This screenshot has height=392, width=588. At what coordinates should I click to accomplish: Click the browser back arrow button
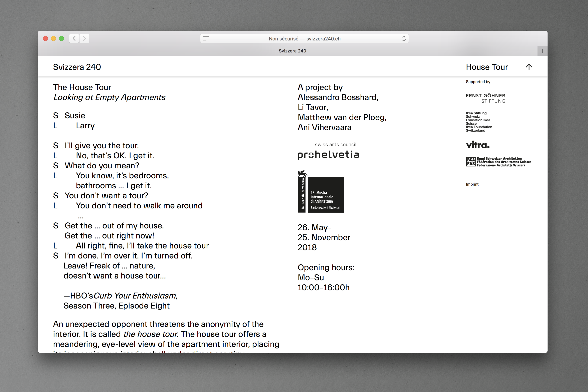click(x=74, y=38)
